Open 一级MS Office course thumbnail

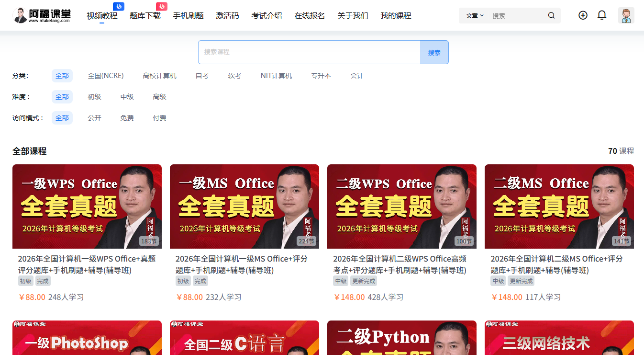244,206
